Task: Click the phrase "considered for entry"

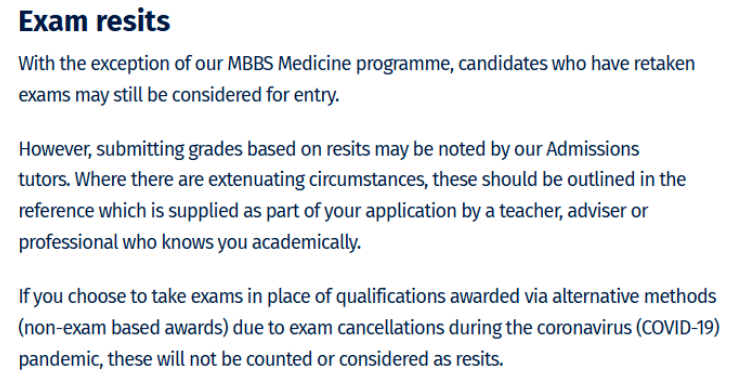Action: coord(254,95)
